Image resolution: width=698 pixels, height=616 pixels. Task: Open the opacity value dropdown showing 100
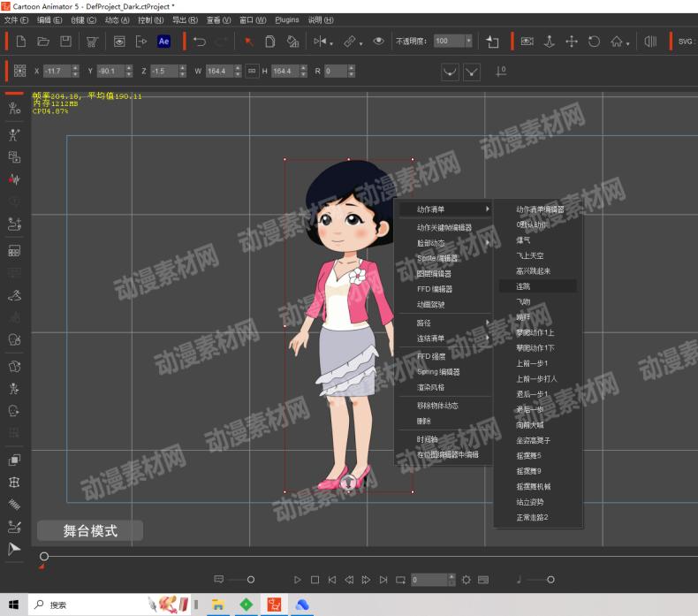(x=469, y=41)
